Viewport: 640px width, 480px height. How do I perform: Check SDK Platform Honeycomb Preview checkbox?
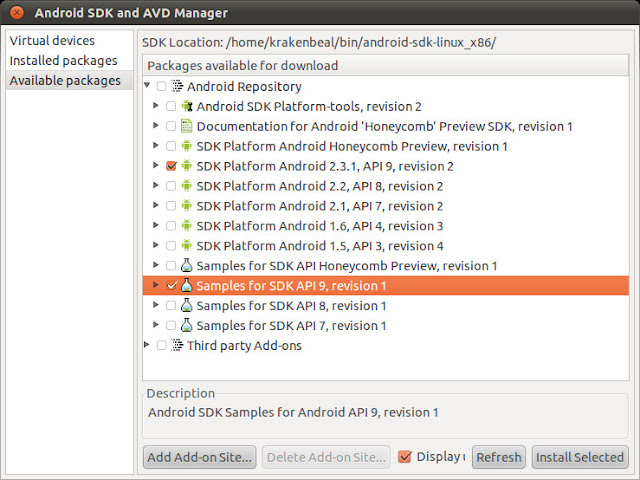point(171,146)
